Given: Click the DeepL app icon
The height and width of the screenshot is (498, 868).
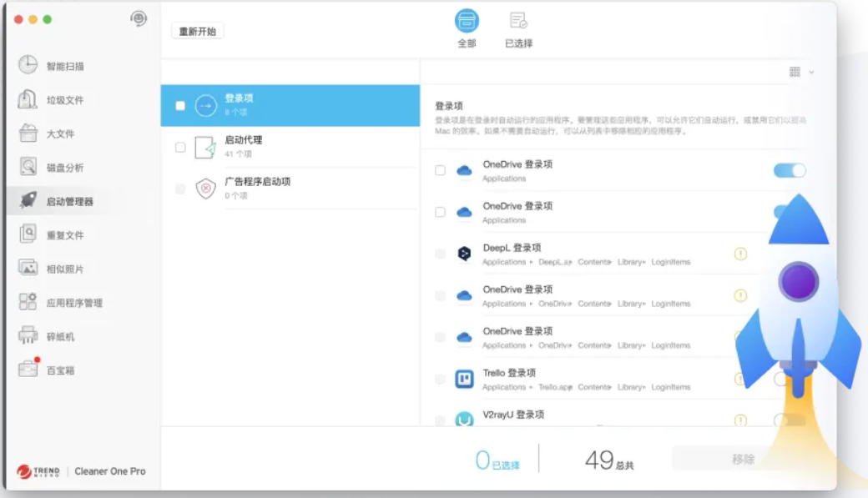Looking at the screenshot, I should [464, 254].
